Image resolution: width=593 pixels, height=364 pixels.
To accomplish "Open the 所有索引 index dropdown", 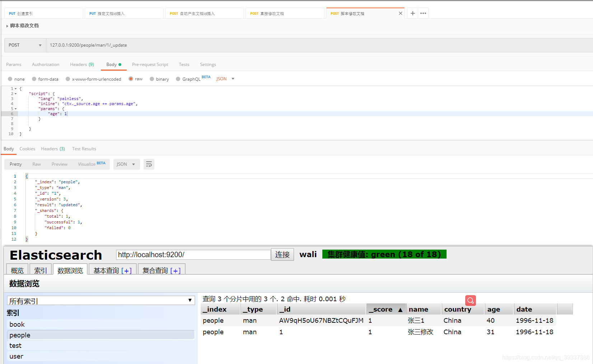I will 101,301.
